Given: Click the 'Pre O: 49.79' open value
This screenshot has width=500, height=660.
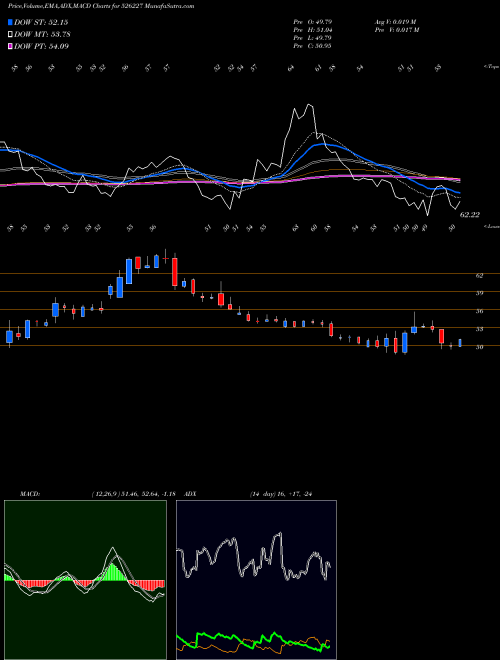Looking at the screenshot, I should click(312, 22).
